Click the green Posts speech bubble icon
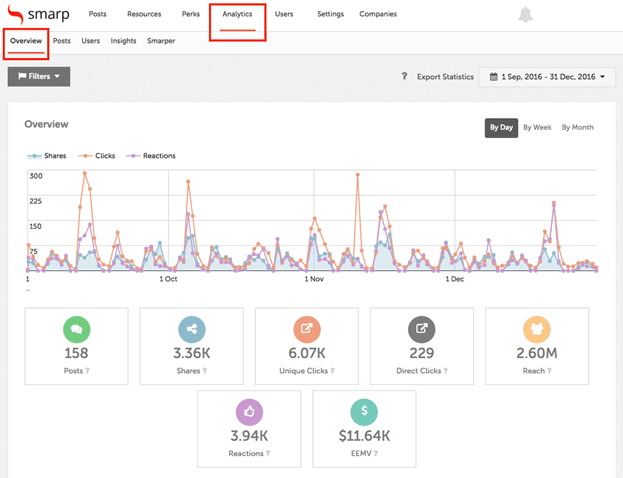 77,330
